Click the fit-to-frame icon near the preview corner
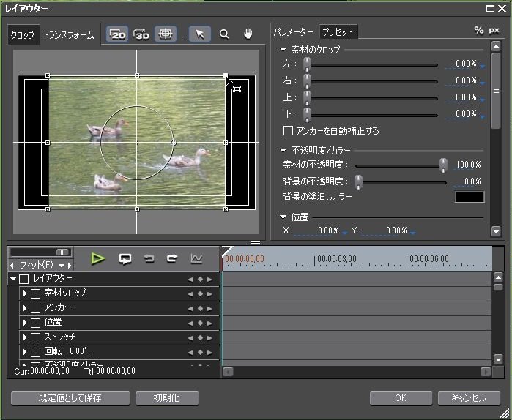 pos(237,89)
